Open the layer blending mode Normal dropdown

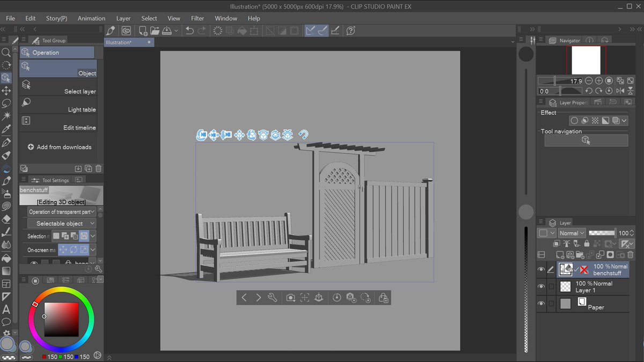click(x=572, y=233)
